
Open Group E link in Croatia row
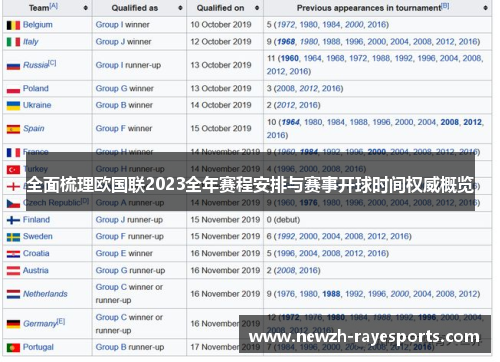(x=111, y=253)
